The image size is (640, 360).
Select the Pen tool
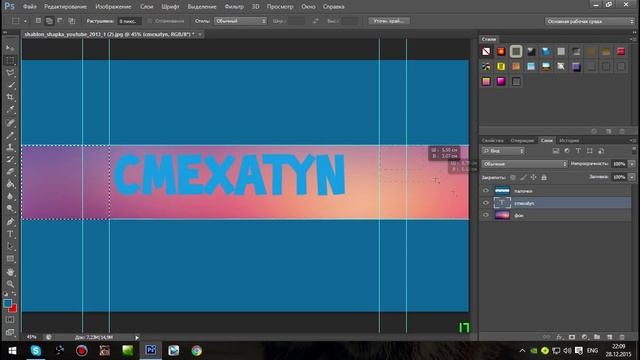pos(10,222)
